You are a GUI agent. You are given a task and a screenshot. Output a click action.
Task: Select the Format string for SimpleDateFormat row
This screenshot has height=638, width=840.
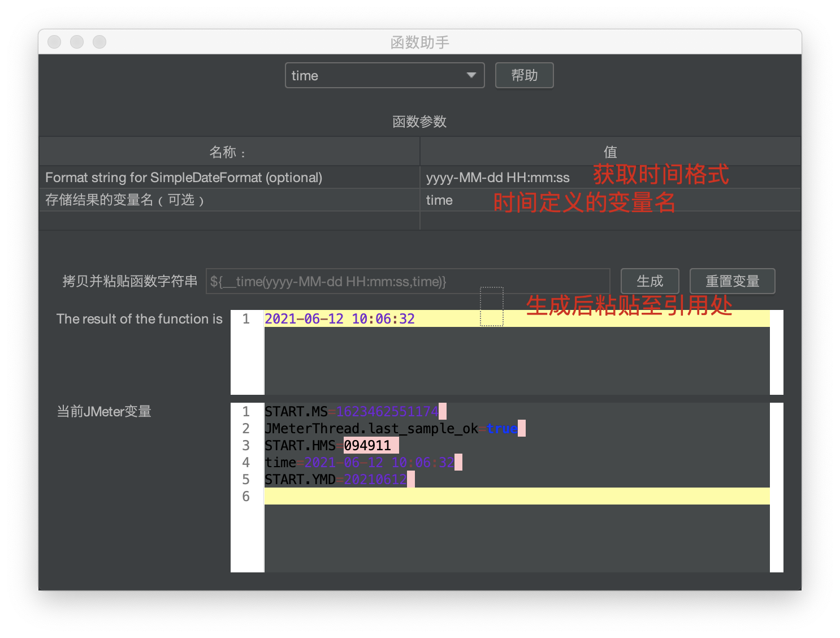[184, 177]
